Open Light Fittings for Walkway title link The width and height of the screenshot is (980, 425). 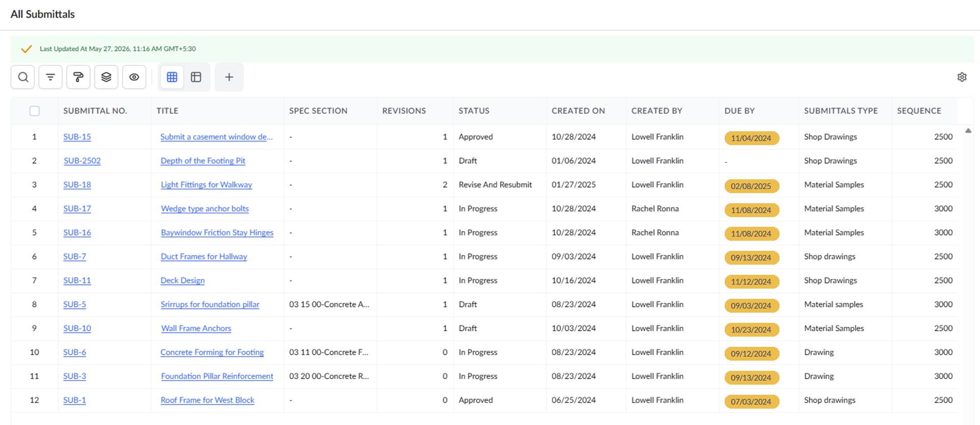(206, 185)
